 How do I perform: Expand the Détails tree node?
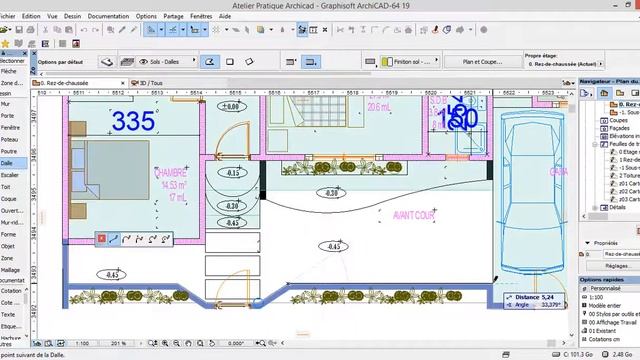[x=596, y=208]
